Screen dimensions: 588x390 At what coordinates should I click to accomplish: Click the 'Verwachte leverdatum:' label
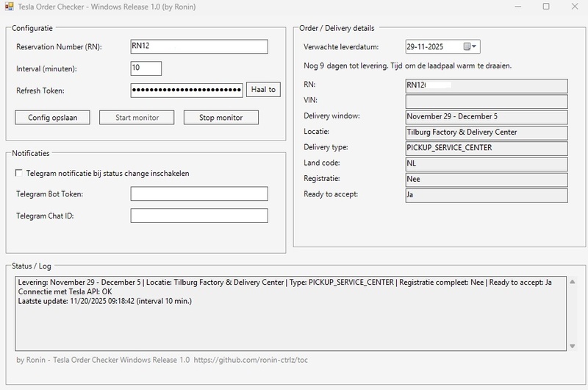pyautogui.click(x=341, y=47)
